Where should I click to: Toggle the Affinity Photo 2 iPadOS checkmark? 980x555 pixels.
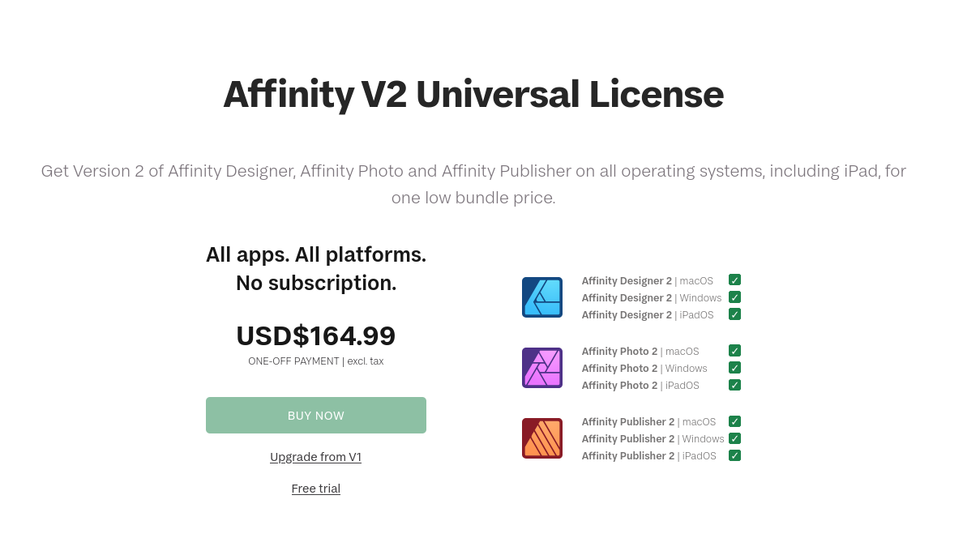tap(734, 385)
